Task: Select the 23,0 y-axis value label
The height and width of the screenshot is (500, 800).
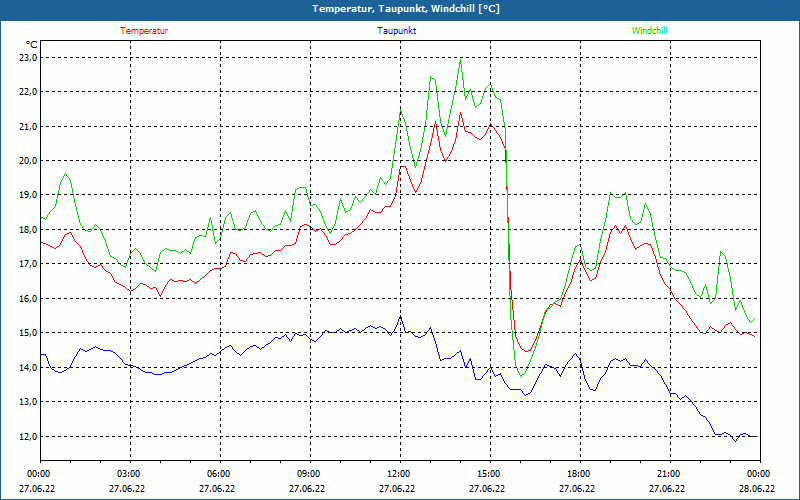Action: click(x=28, y=57)
